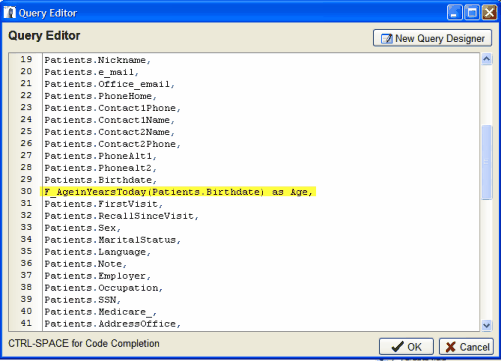Click the CTRL-SPACE for Code Completion hint
This screenshot has height=361, width=501.
coord(84,344)
